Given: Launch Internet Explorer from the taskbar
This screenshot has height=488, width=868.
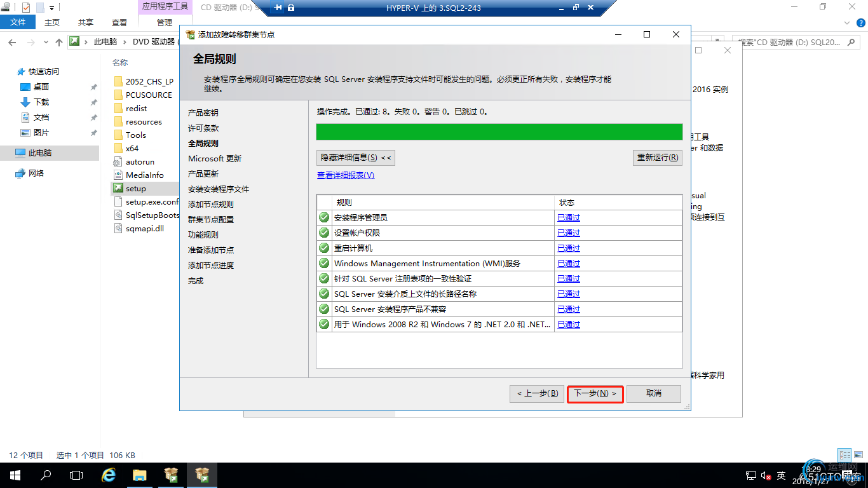Looking at the screenshot, I should click(x=109, y=475).
